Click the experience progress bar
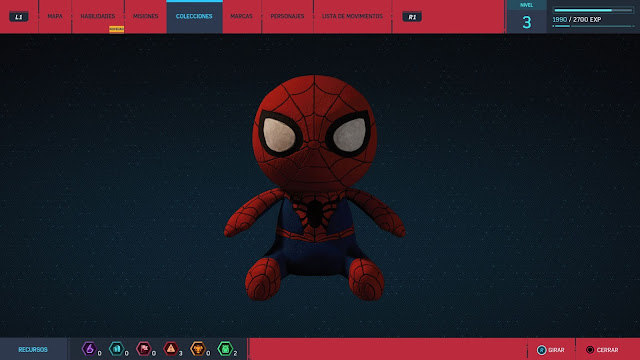This screenshot has height=360, width=640. click(x=593, y=10)
